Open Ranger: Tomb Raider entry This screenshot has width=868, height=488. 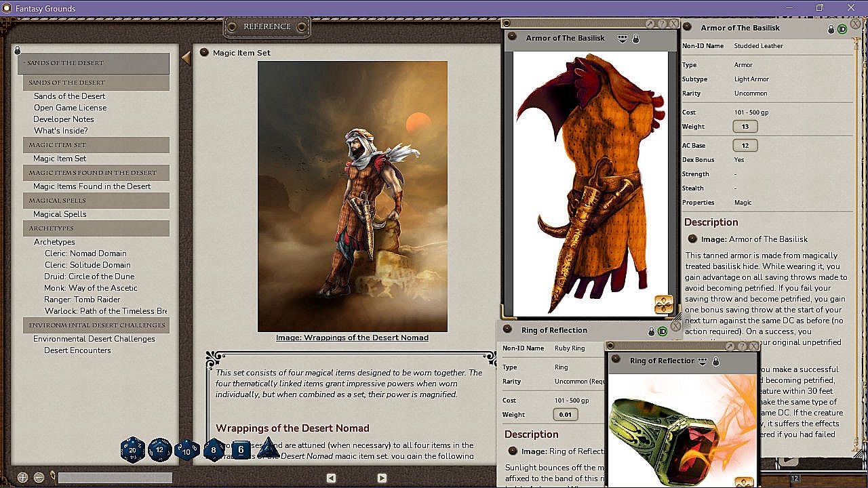click(x=82, y=300)
